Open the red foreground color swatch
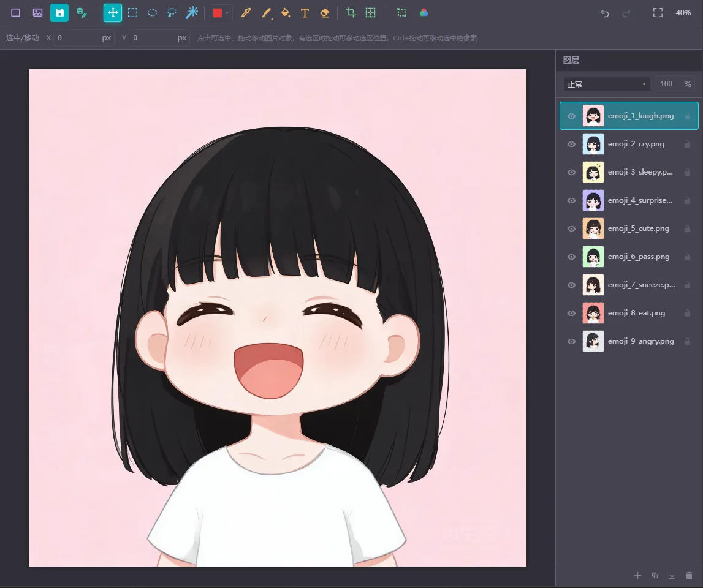 pyautogui.click(x=218, y=12)
